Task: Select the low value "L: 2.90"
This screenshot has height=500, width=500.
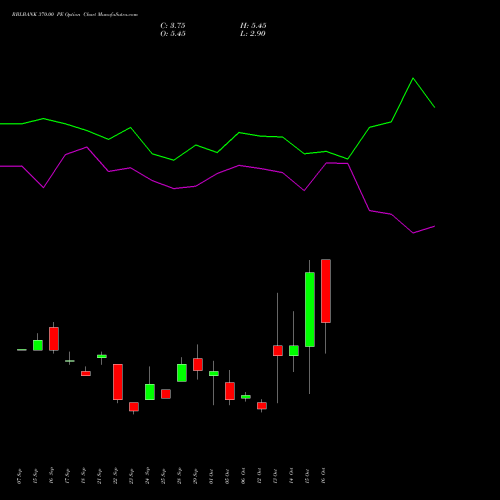Action: (x=253, y=34)
